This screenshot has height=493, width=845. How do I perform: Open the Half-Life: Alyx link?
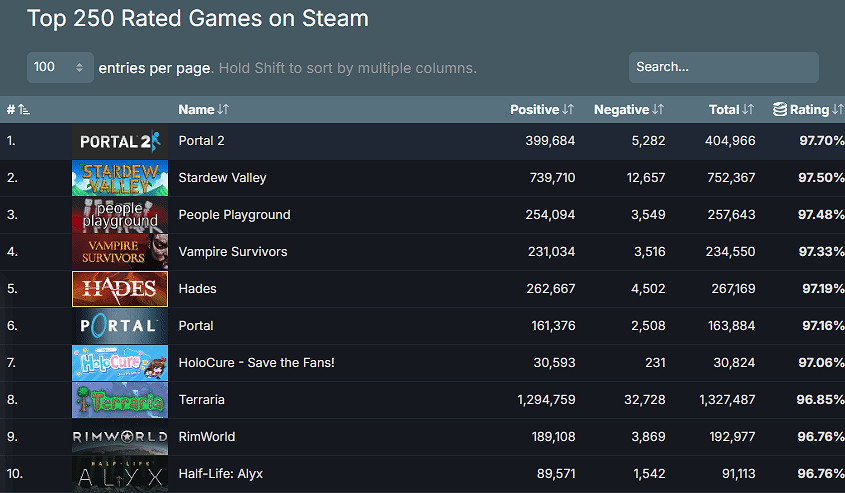pyautogui.click(x=220, y=474)
